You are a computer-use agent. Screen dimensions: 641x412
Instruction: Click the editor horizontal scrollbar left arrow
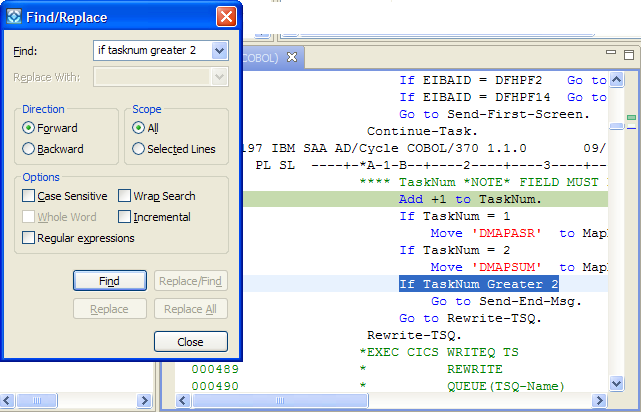(x=182, y=400)
